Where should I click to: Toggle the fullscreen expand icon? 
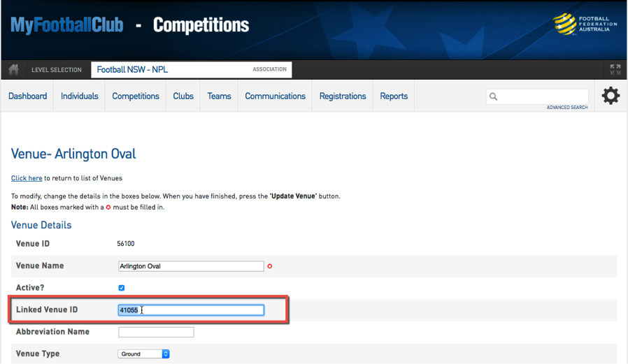[x=615, y=70]
